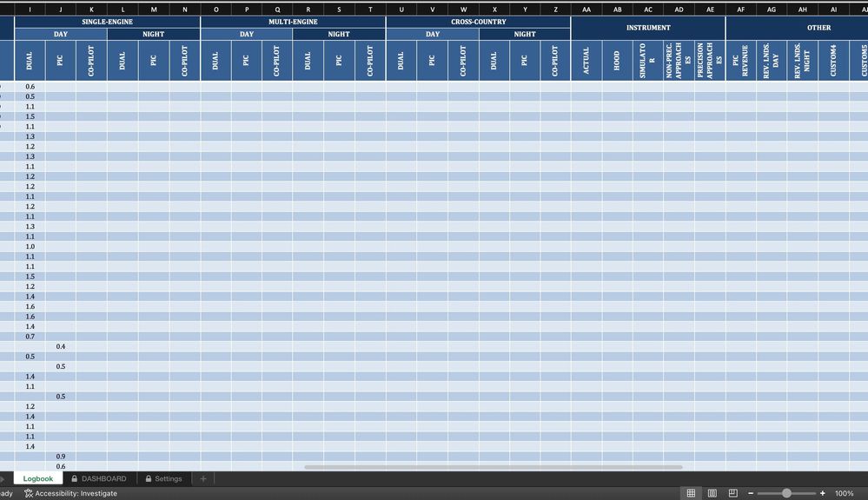Select column U header
The image size is (868, 500).
click(x=401, y=10)
